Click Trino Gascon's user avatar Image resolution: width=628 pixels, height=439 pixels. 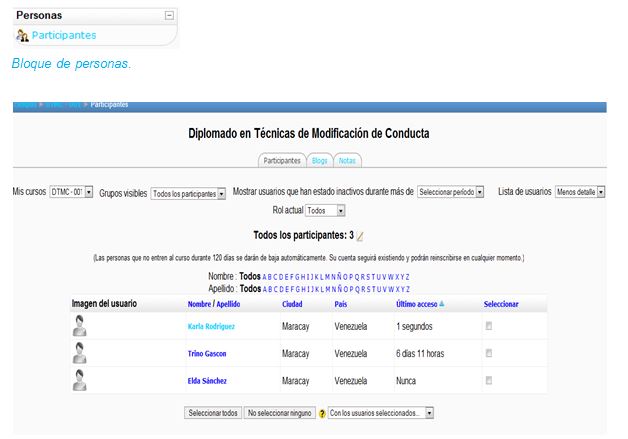pyautogui.click(x=80, y=352)
